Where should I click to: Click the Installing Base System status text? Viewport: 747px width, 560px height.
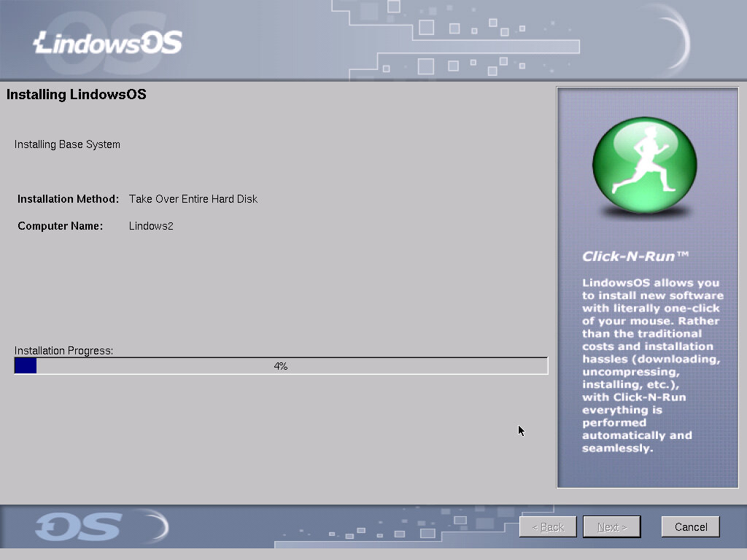tap(67, 144)
